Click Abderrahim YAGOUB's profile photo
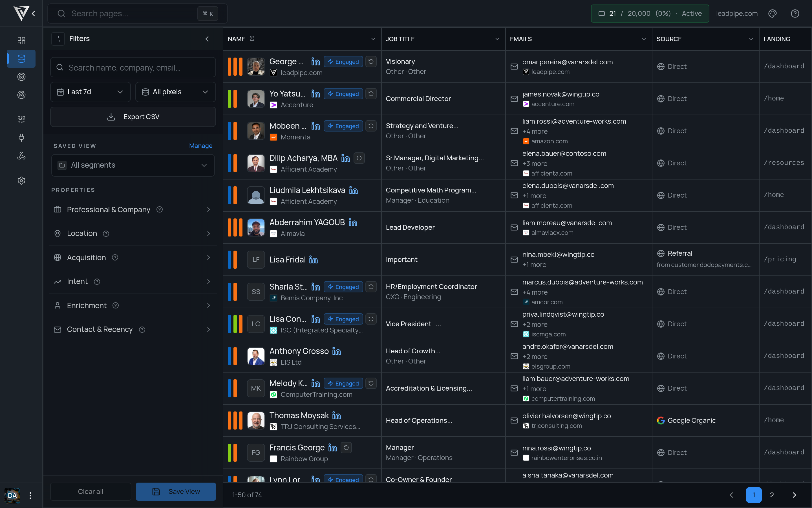The image size is (812, 508). click(x=256, y=227)
